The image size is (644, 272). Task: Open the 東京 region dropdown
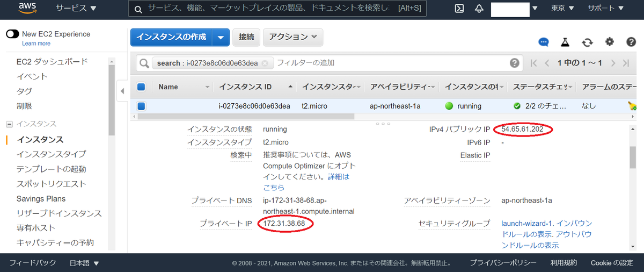[x=562, y=9]
